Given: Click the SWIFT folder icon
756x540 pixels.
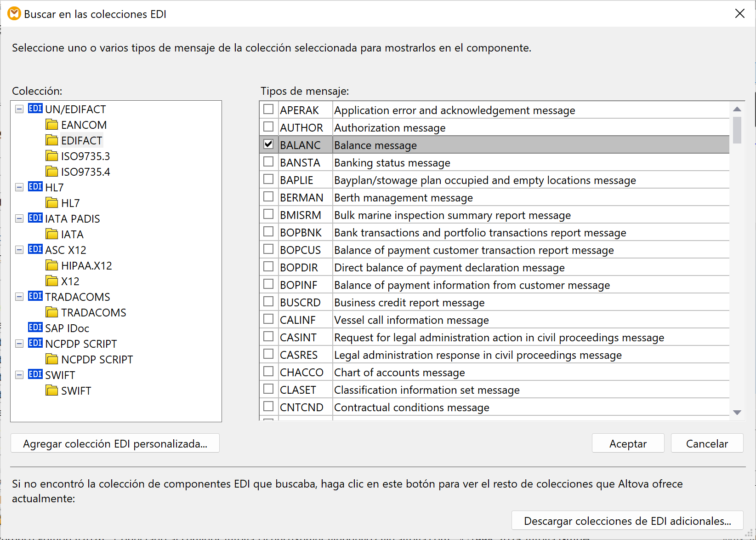Looking at the screenshot, I should tap(52, 391).
